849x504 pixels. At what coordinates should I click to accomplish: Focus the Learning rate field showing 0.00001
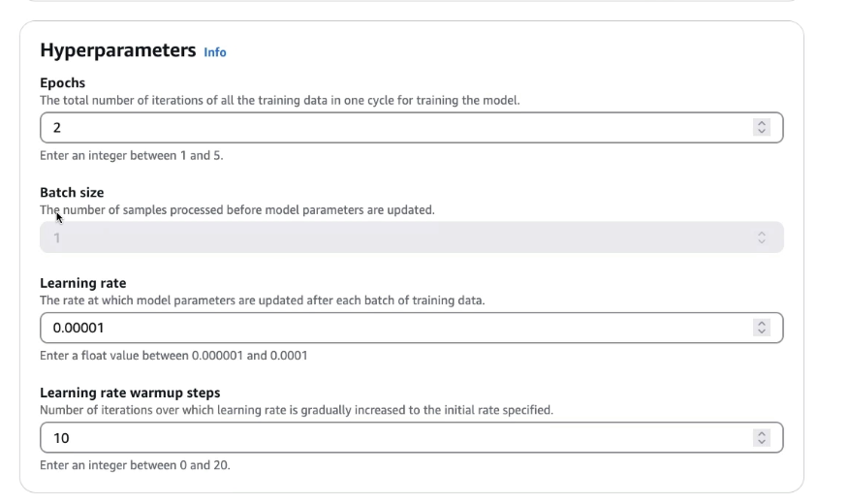(412, 328)
